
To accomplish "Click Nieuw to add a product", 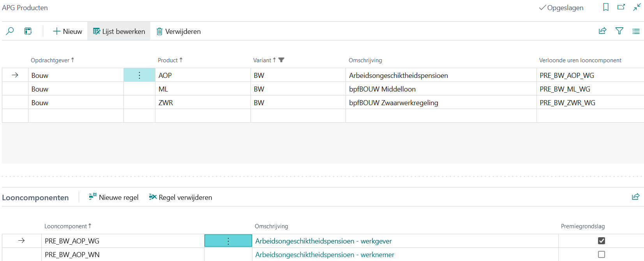I will click(x=67, y=32).
